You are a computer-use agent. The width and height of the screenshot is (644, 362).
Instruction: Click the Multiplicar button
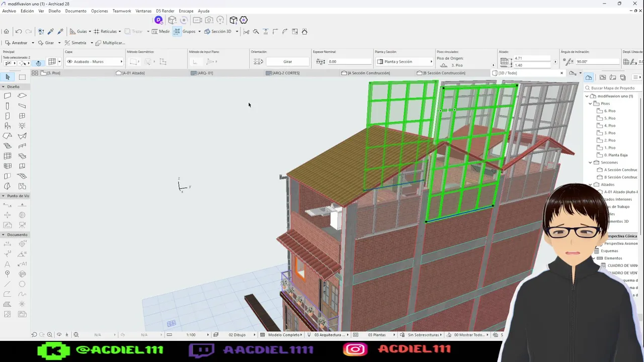(x=110, y=43)
